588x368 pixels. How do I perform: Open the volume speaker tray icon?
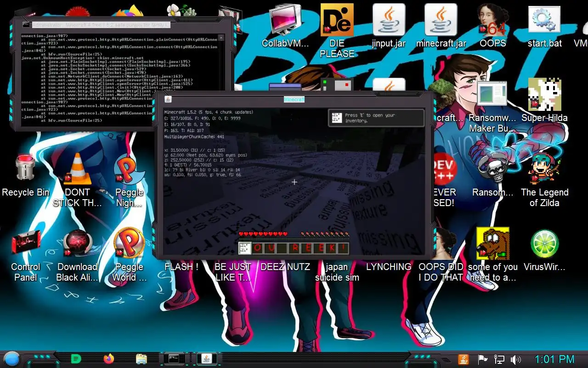click(516, 359)
